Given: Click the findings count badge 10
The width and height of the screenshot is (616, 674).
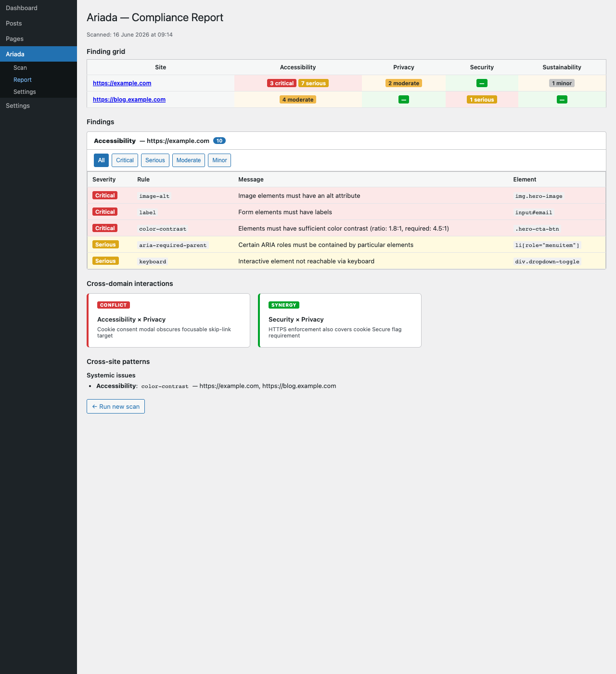Looking at the screenshot, I should pyautogui.click(x=219, y=141).
